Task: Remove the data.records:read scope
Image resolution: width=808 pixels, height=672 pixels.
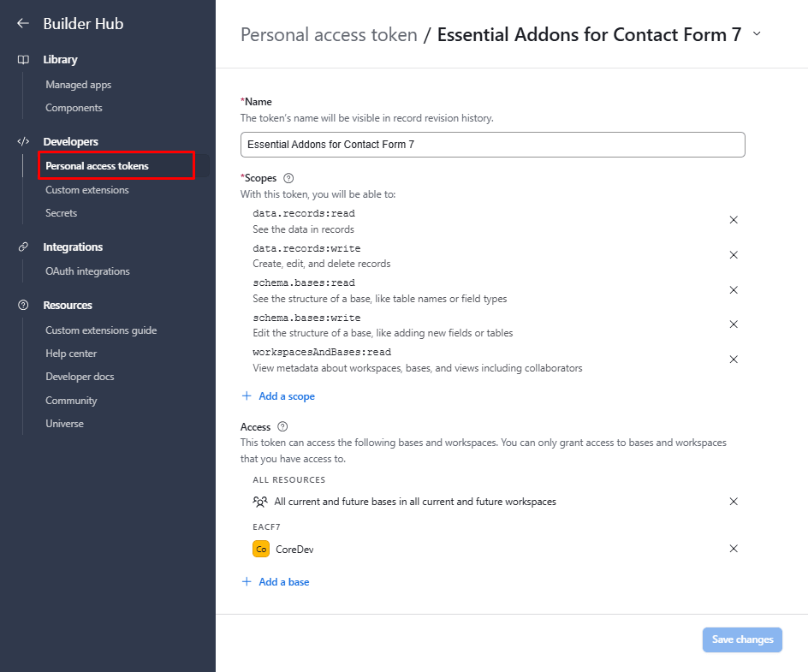Action: click(x=734, y=220)
